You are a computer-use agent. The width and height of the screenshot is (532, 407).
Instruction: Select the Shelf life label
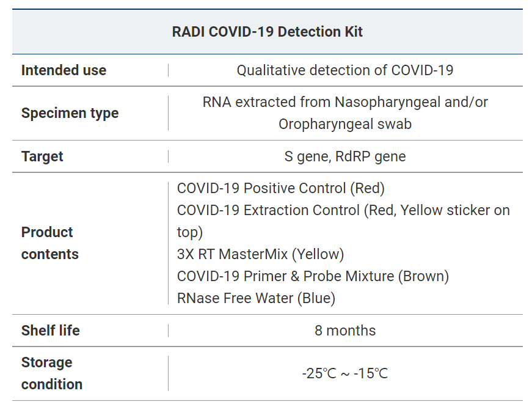(x=50, y=331)
